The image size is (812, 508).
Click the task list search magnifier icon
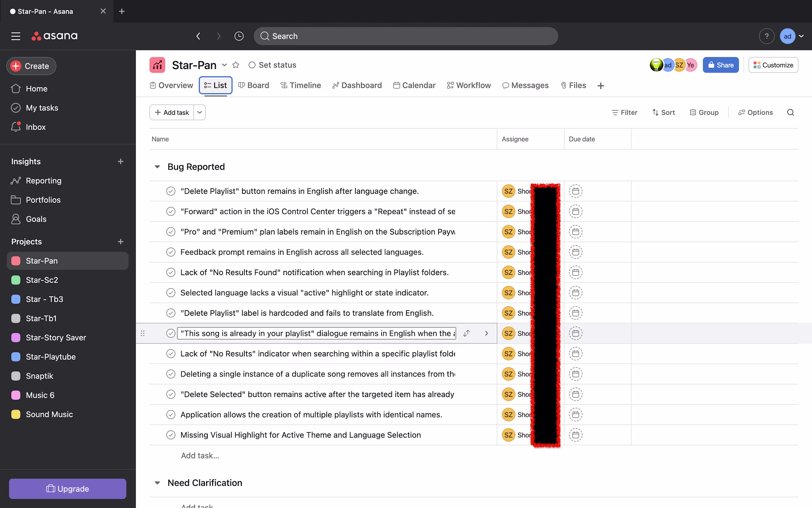[x=790, y=112]
